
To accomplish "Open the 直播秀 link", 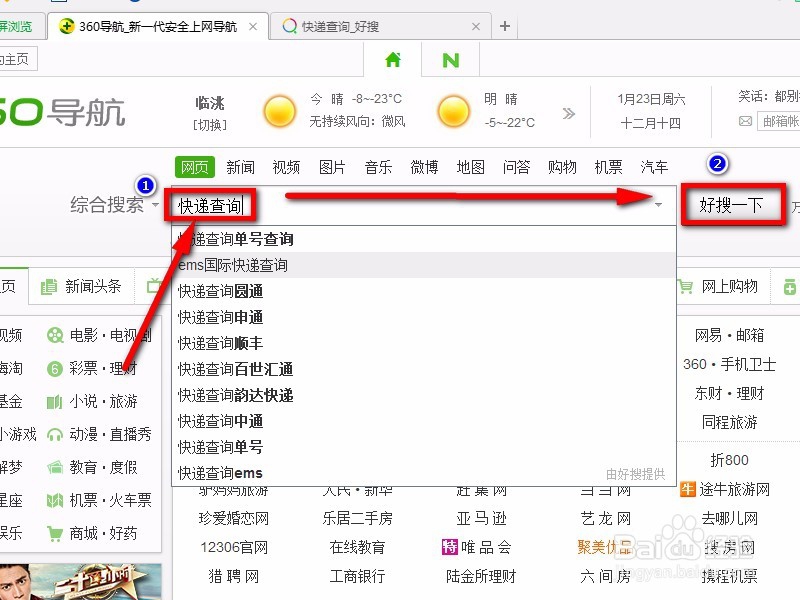I will pyautogui.click(x=131, y=434).
